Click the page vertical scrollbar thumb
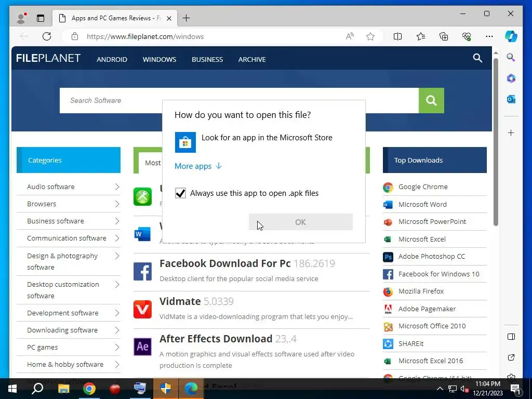 click(x=496, y=142)
